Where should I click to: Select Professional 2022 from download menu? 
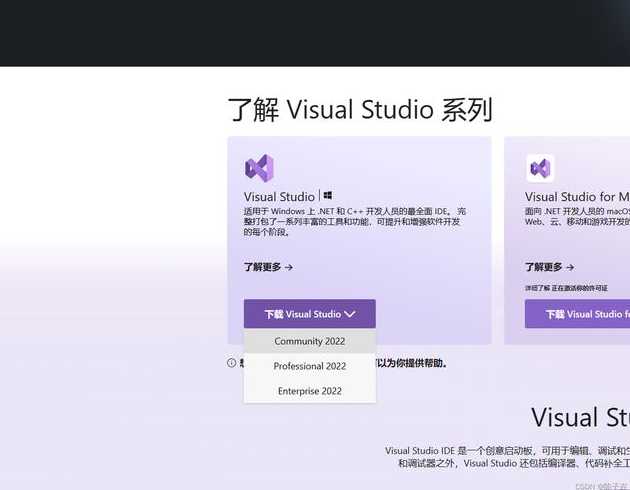[310, 366]
